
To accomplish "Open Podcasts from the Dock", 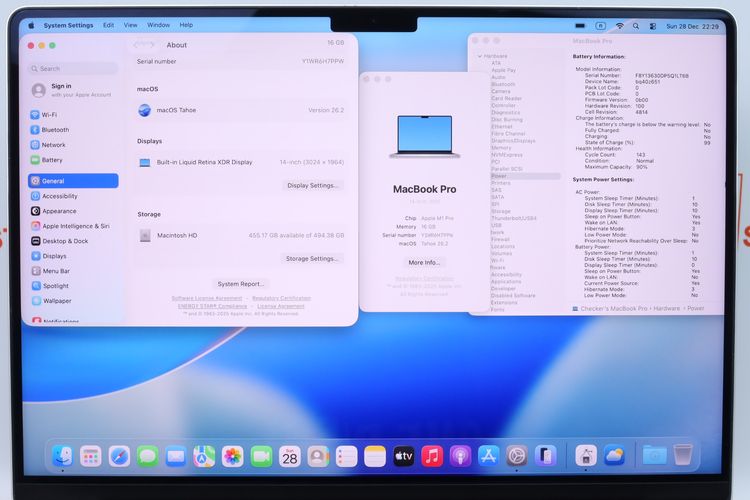I will pyautogui.click(x=460, y=456).
